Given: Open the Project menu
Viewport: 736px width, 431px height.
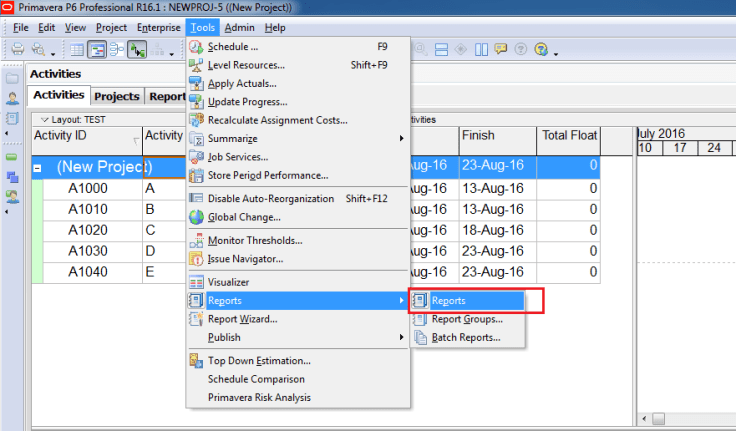Looking at the screenshot, I should 111,28.
